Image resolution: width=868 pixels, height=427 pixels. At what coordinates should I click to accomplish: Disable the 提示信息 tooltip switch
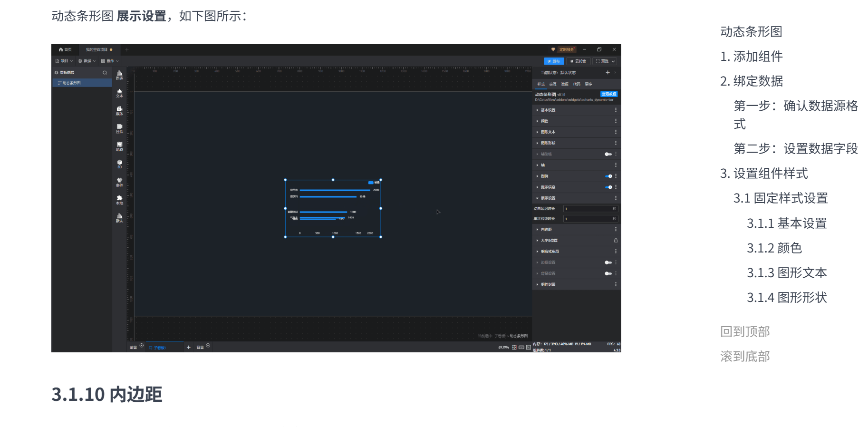[x=608, y=187]
